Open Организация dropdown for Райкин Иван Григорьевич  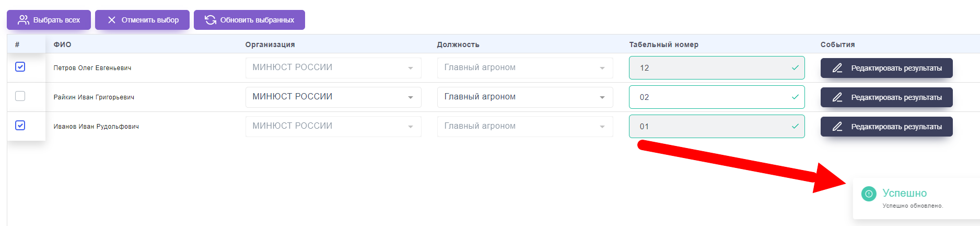pyautogui.click(x=333, y=97)
